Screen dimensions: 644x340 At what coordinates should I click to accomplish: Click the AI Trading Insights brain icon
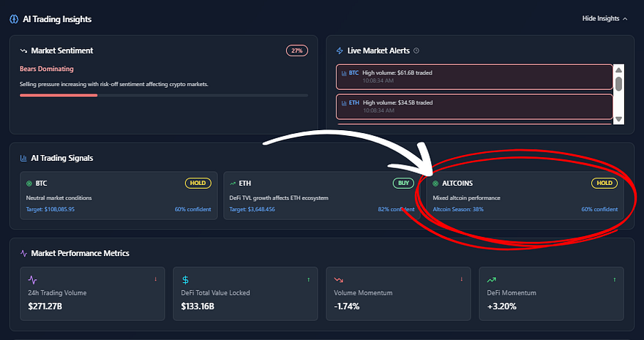pyautogui.click(x=15, y=19)
